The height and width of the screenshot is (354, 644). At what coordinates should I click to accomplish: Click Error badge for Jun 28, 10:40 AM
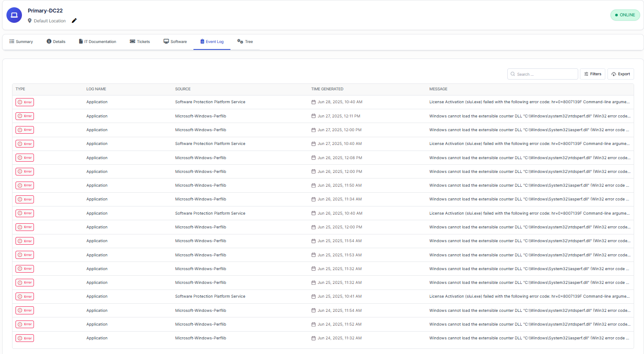tap(25, 102)
